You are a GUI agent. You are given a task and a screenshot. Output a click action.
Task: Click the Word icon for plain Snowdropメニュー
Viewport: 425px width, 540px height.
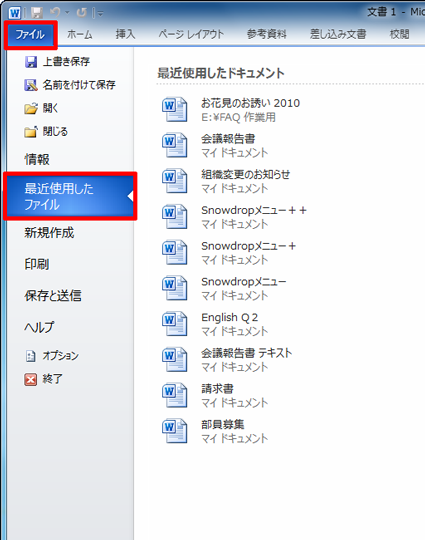(175, 288)
